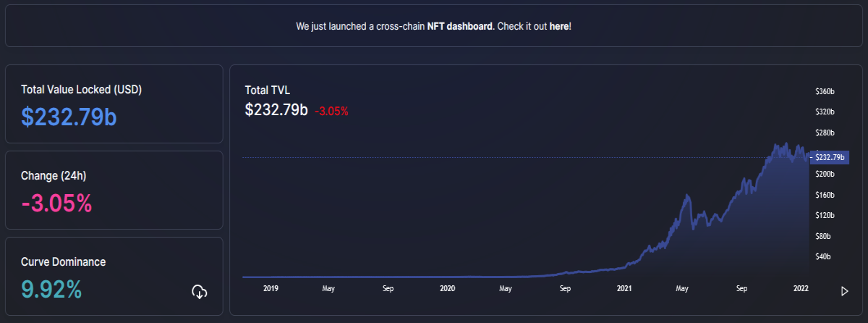Click the $40b label on the value axis
The width and height of the screenshot is (868, 323).
(822, 256)
